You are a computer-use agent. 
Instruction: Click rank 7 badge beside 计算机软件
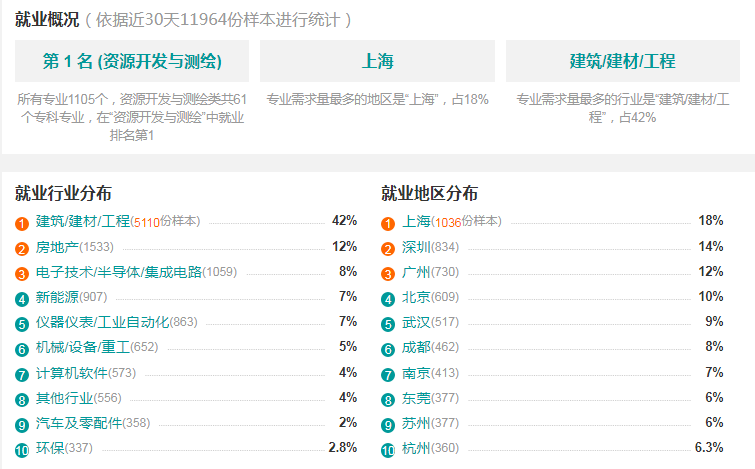tap(22, 375)
